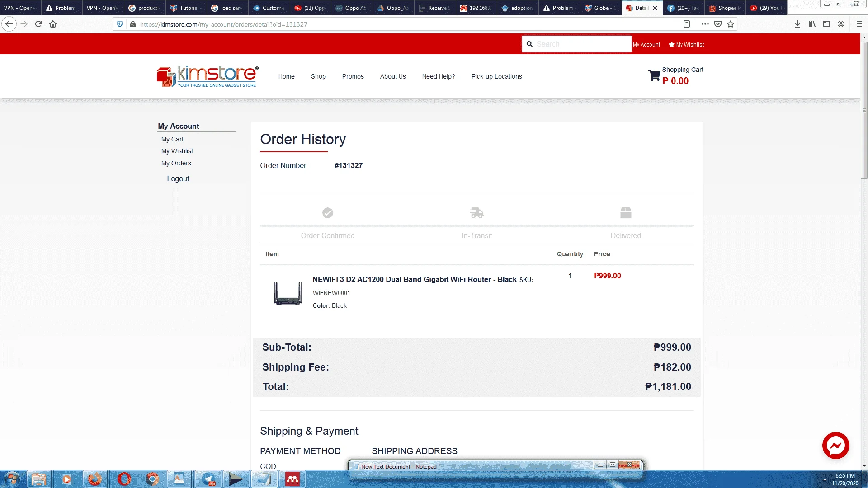Viewport: 868px width, 488px height.
Task: Click the tracking protection shield icon
Action: pos(120,24)
